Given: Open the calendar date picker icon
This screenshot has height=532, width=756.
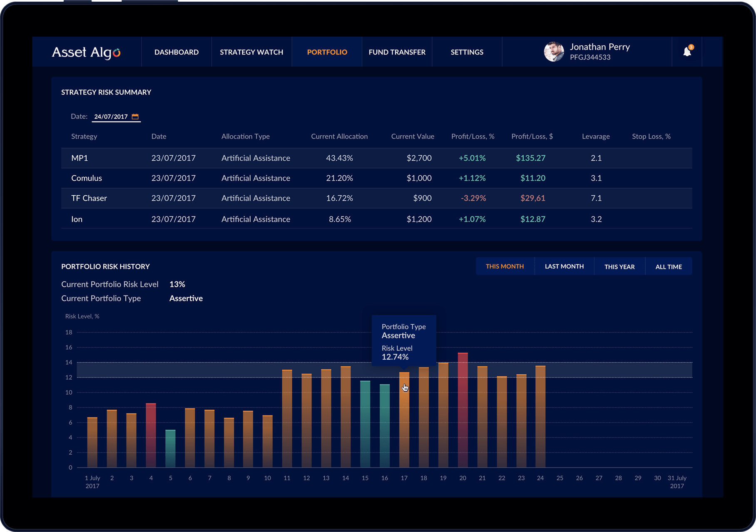Looking at the screenshot, I should [x=135, y=117].
